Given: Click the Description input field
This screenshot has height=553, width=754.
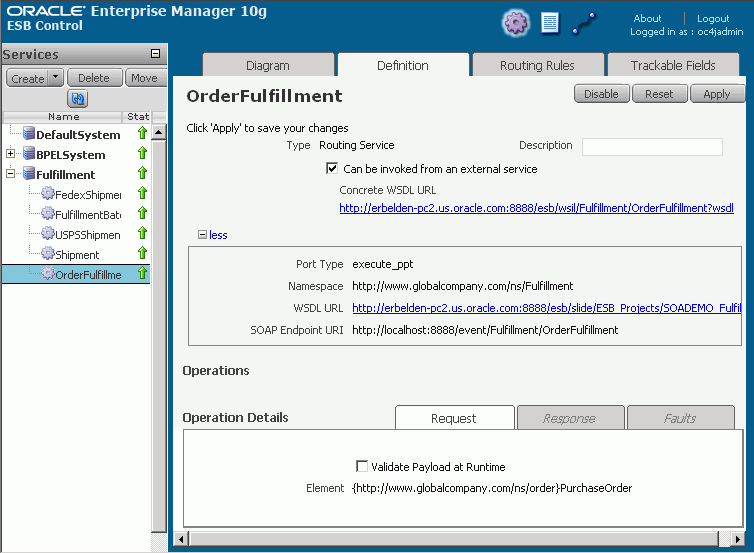Looking at the screenshot, I should point(652,147).
